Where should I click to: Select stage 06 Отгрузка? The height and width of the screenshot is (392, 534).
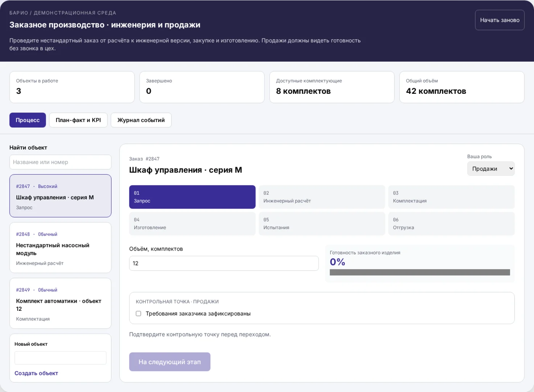click(452, 224)
